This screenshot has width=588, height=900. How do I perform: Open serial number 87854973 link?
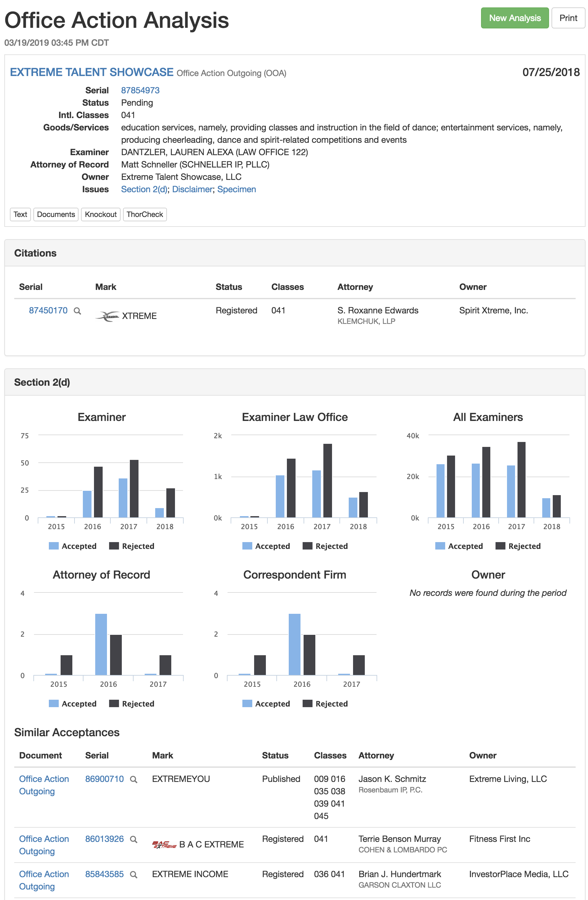pyautogui.click(x=140, y=90)
